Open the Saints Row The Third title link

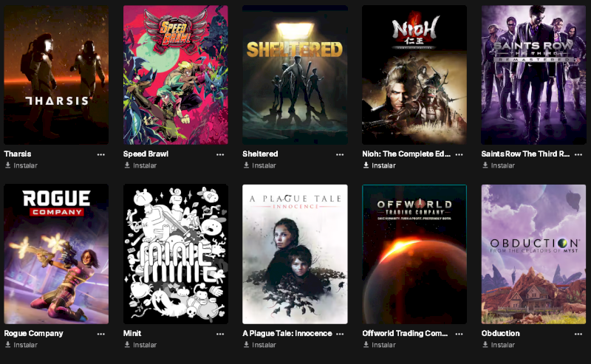[525, 154]
